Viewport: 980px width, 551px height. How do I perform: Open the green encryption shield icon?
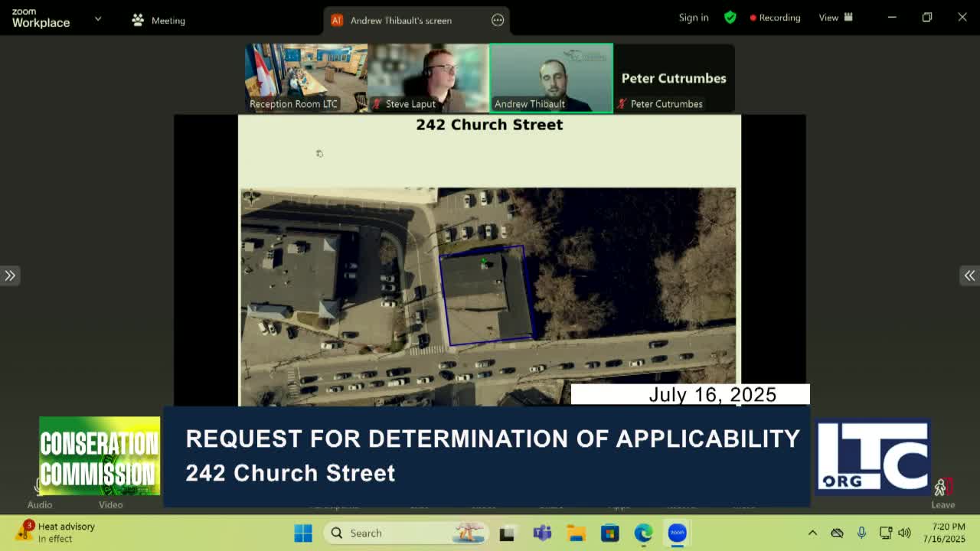pyautogui.click(x=730, y=18)
